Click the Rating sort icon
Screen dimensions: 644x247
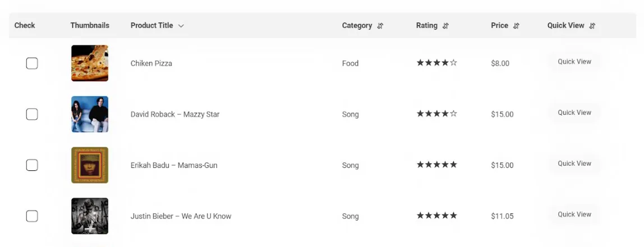(446, 26)
